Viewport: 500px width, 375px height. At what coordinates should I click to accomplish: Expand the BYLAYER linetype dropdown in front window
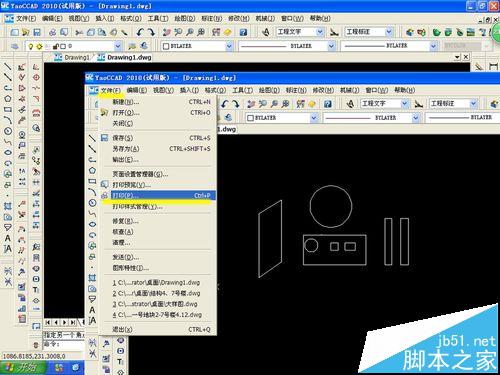pos(416,118)
